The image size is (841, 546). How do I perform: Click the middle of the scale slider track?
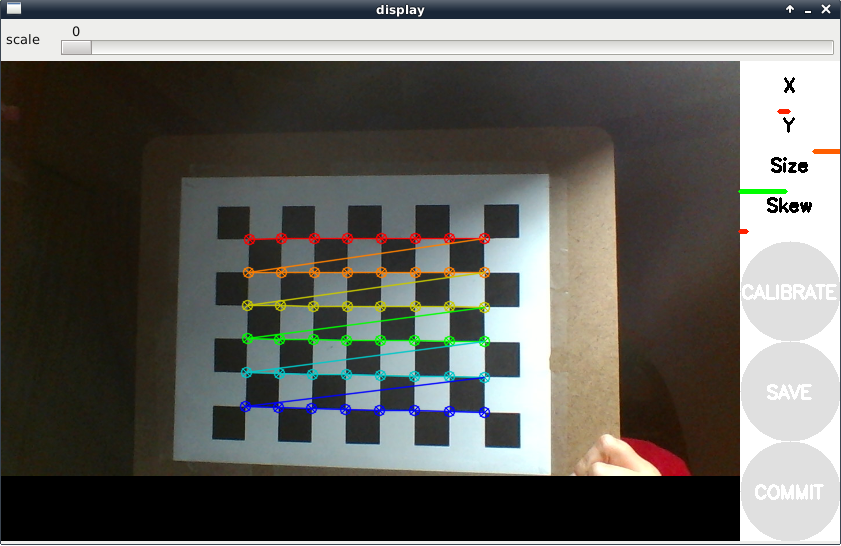(x=447, y=47)
